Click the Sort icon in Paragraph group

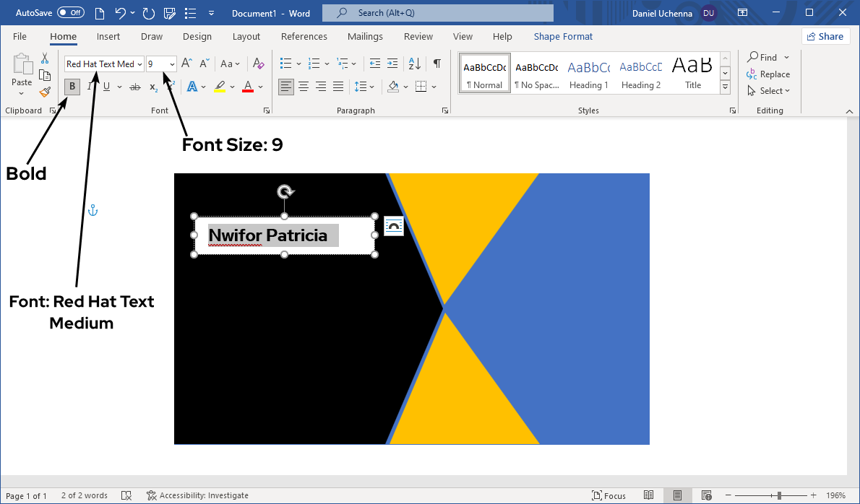point(414,64)
